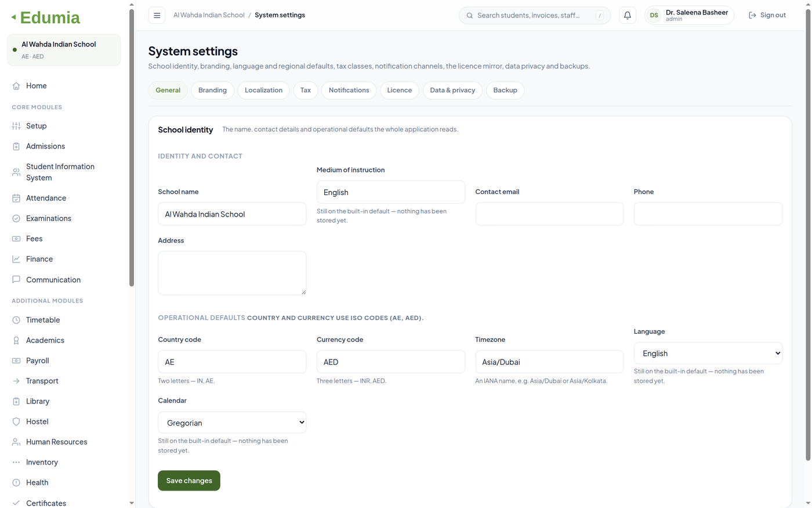The image size is (812, 508).
Task: Click the Phone input field
Action: point(708,214)
